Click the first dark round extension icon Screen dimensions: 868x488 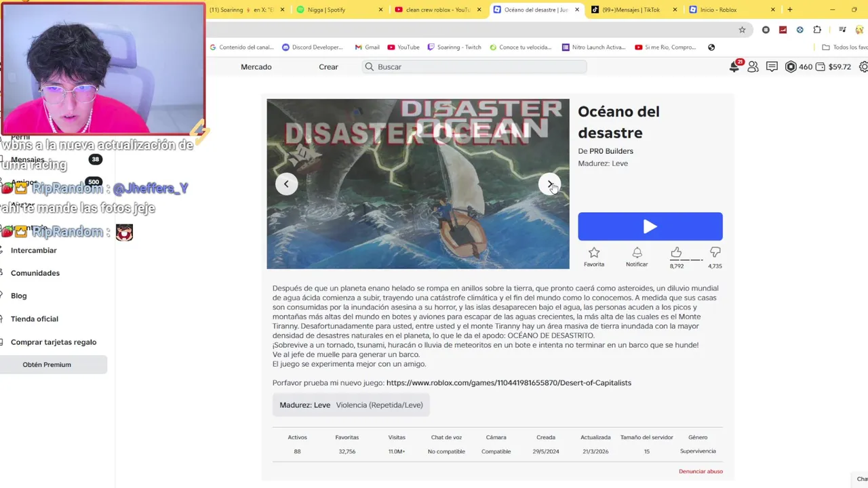[766, 30]
